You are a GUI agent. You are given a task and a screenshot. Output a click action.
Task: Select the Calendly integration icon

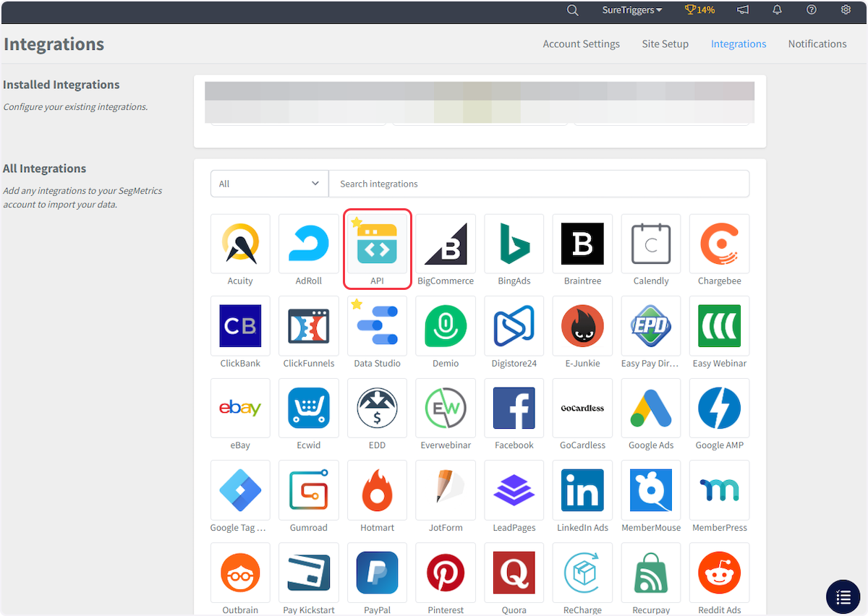[651, 244]
